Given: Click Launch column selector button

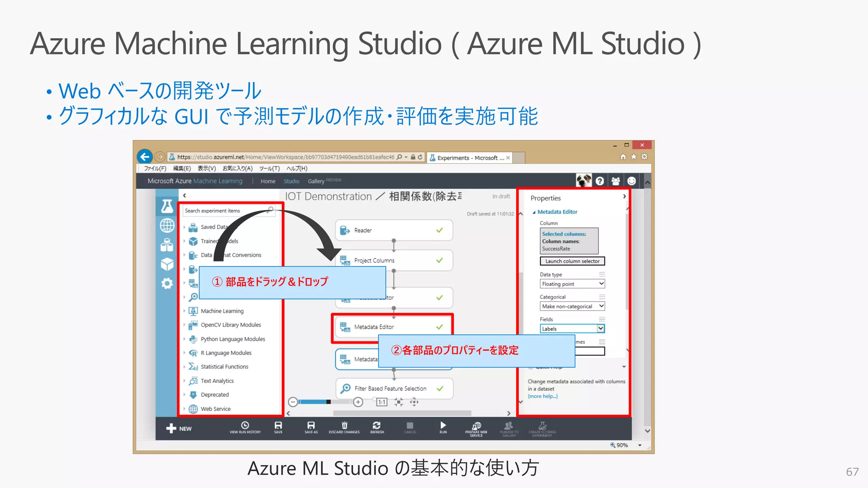Looking at the screenshot, I should pos(572,261).
